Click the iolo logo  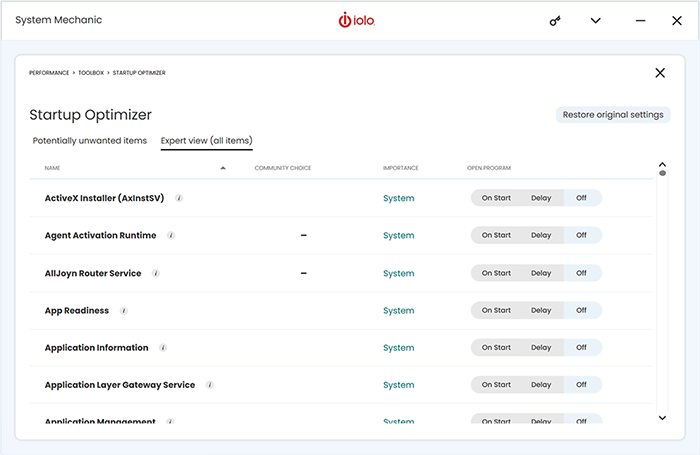point(356,20)
